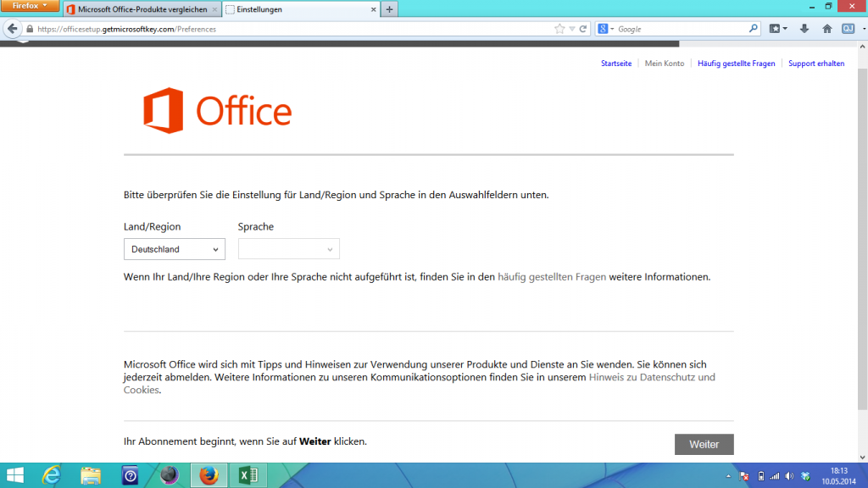Switch to Microsoft Office-Produkte vergleichen tab

[142, 9]
